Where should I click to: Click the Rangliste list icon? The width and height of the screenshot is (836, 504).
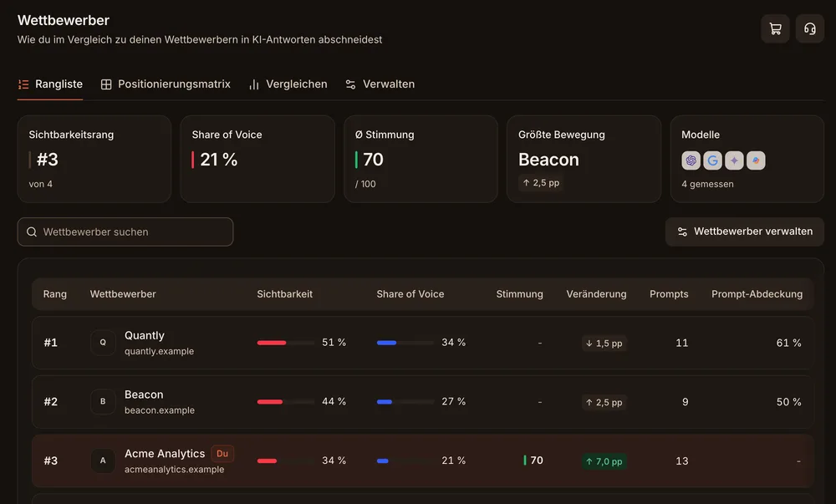point(23,84)
